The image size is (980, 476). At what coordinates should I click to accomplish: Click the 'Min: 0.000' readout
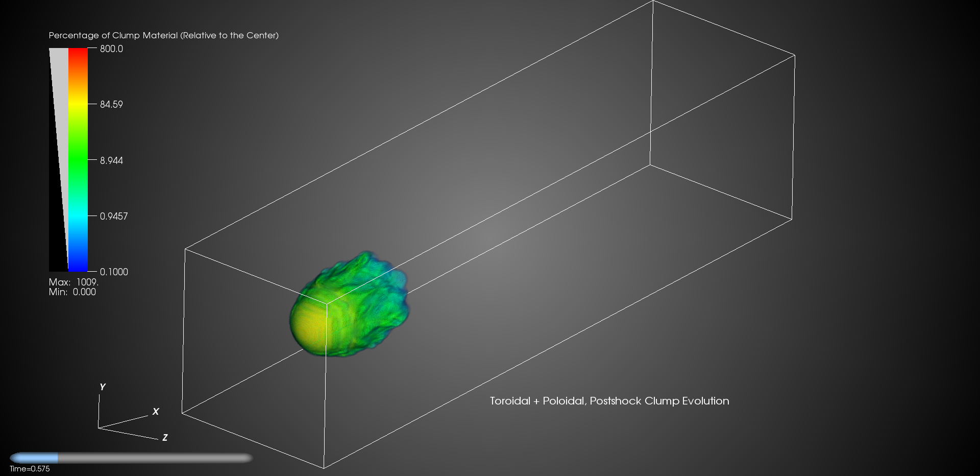[72, 292]
